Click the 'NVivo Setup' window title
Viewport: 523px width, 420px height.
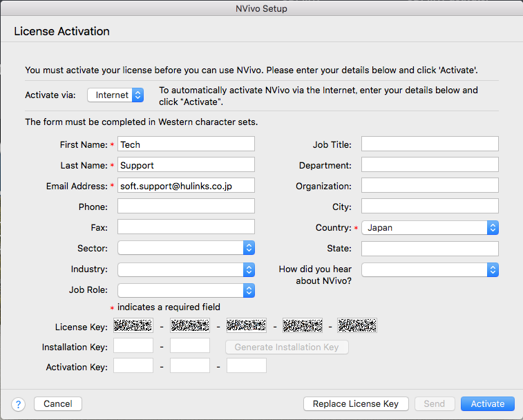coord(261,8)
